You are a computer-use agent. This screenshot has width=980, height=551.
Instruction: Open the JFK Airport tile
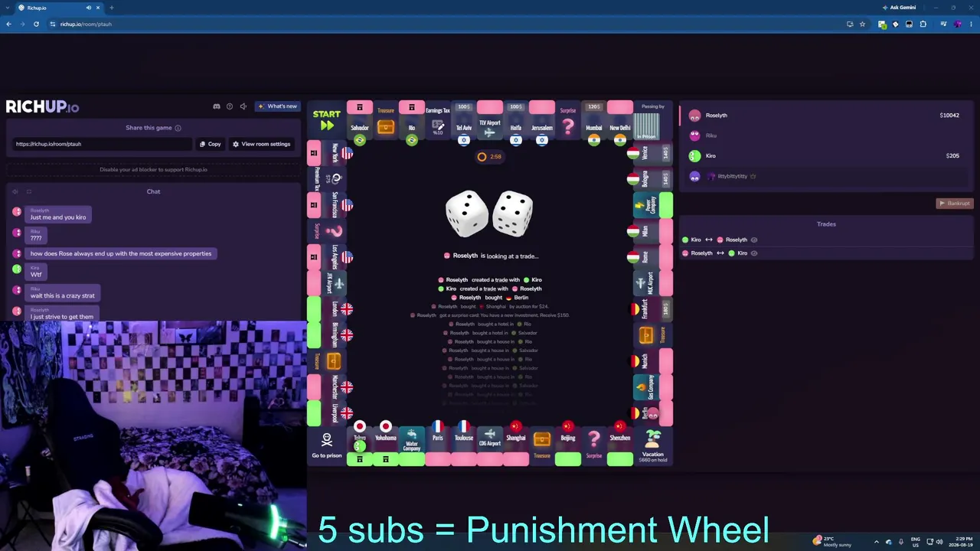[x=328, y=283]
